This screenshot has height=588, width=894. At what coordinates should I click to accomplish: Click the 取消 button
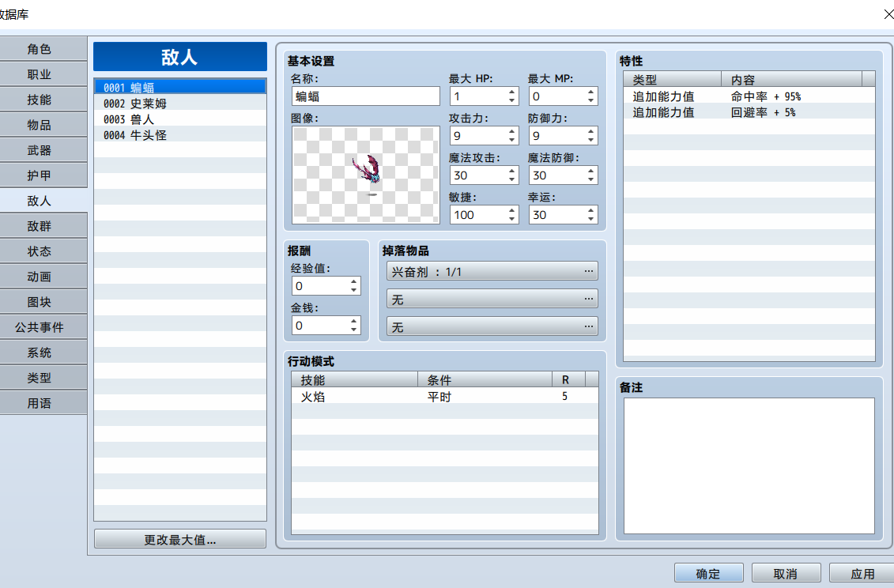(786, 574)
